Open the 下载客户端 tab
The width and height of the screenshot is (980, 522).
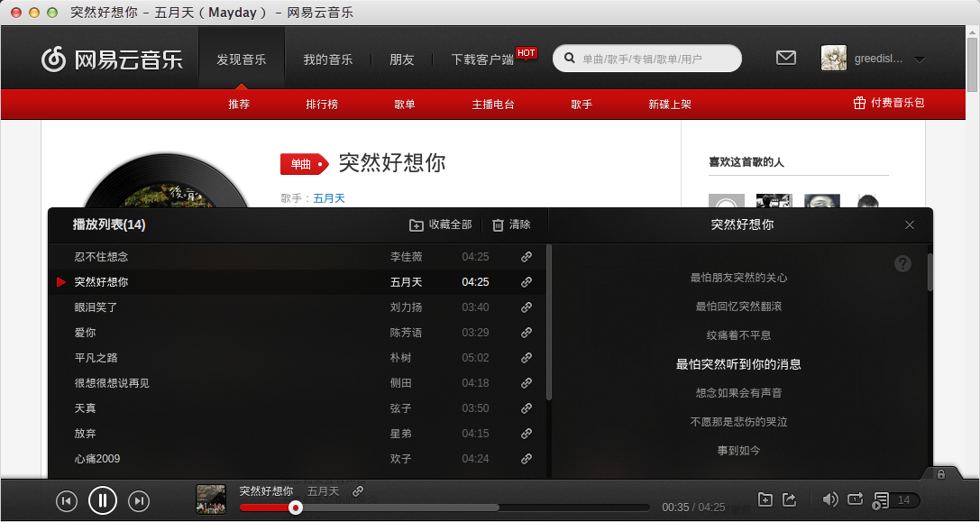click(482, 60)
